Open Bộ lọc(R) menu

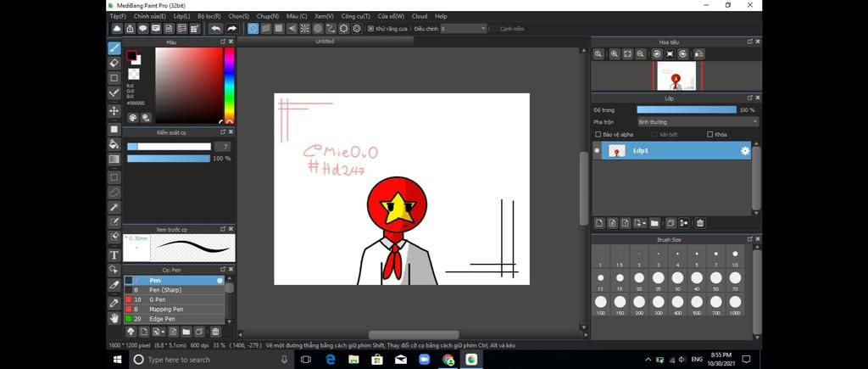tap(209, 17)
